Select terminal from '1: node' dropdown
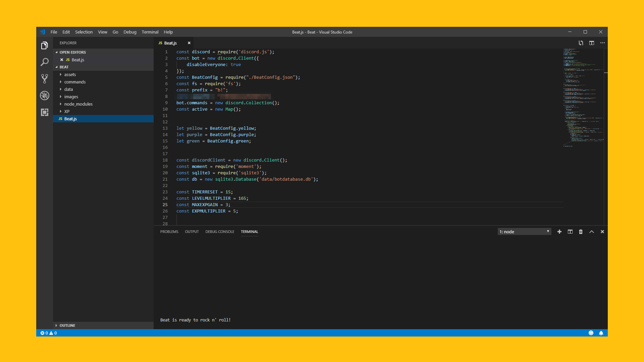The width and height of the screenshot is (644, 362). pos(524,232)
